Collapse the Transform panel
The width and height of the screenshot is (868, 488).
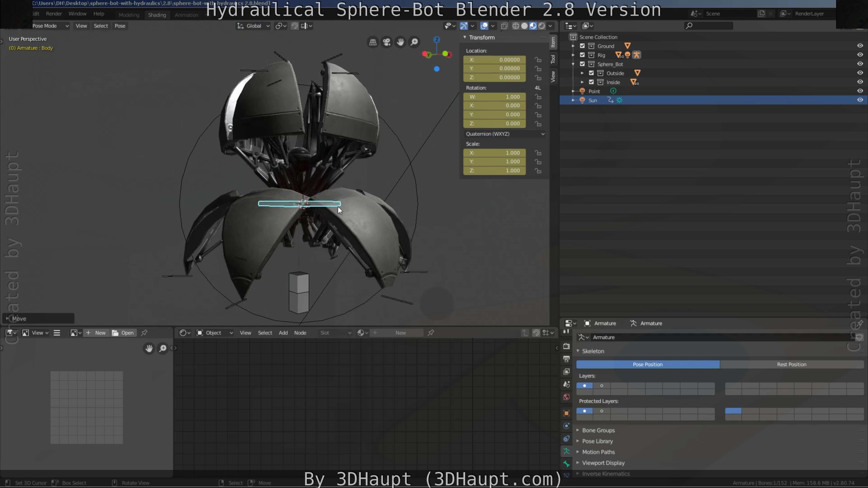tap(465, 37)
